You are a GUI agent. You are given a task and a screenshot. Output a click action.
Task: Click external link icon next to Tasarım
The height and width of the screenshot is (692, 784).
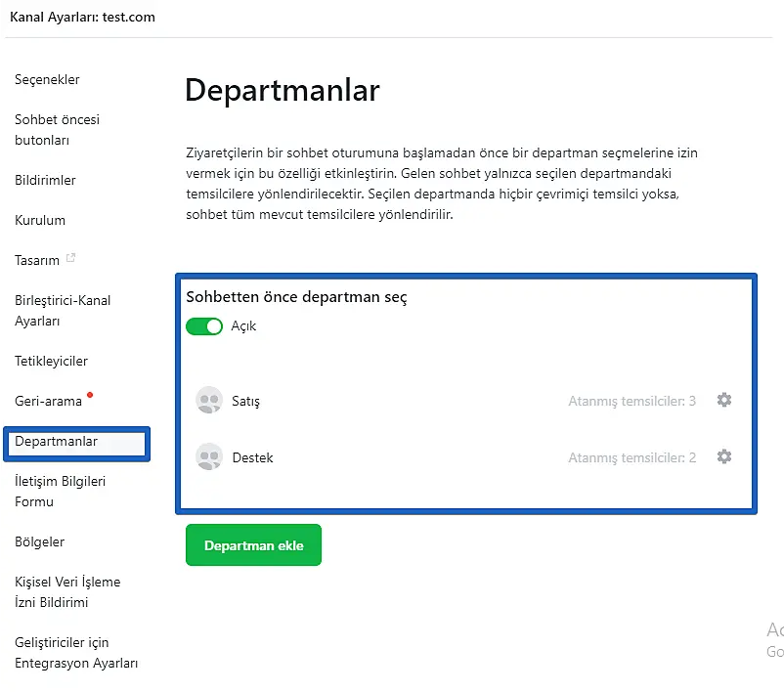click(70, 259)
